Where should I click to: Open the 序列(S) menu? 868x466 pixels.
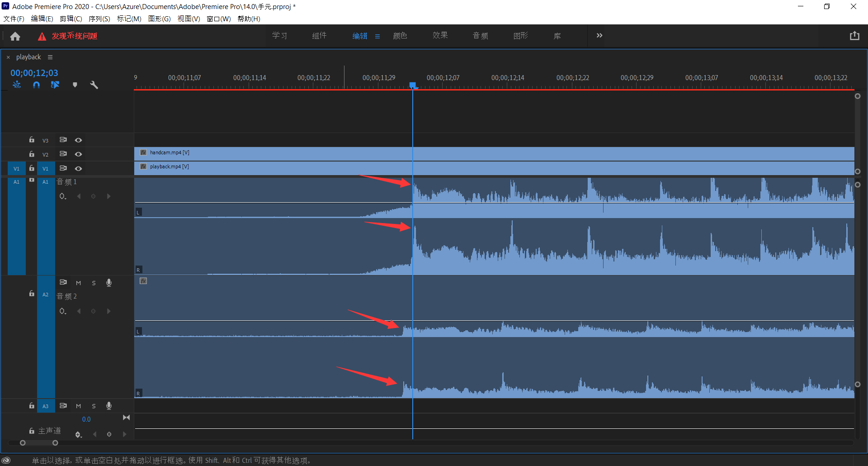(x=99, y=19)
